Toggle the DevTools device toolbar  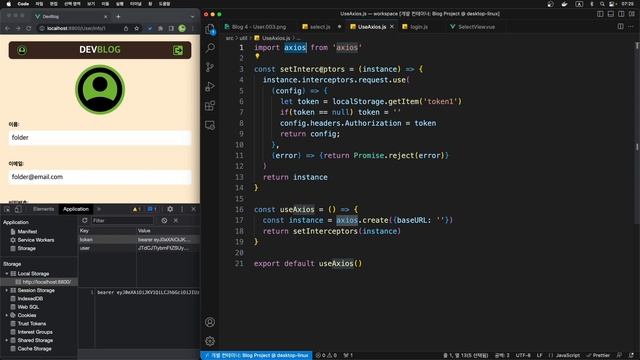18,209
